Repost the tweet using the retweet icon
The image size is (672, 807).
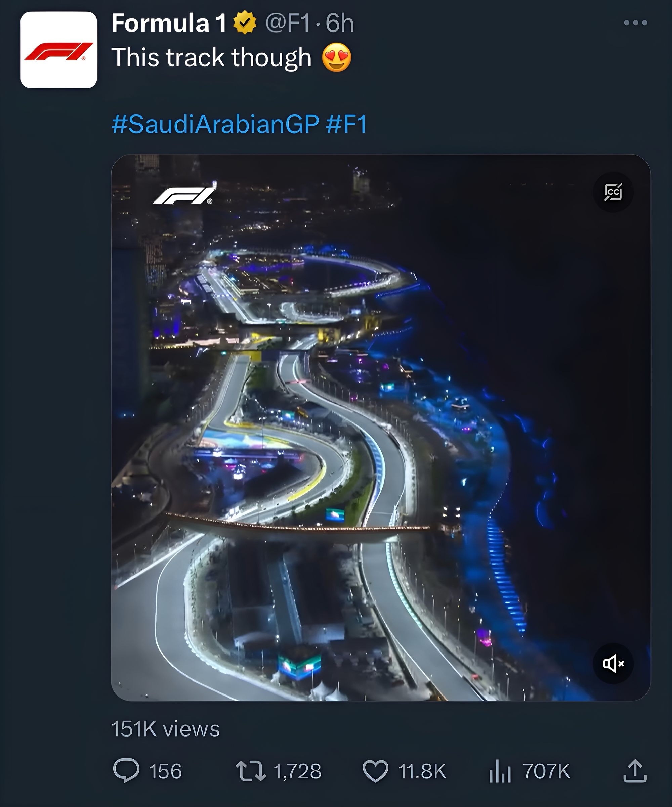click(x=251, y=771)
